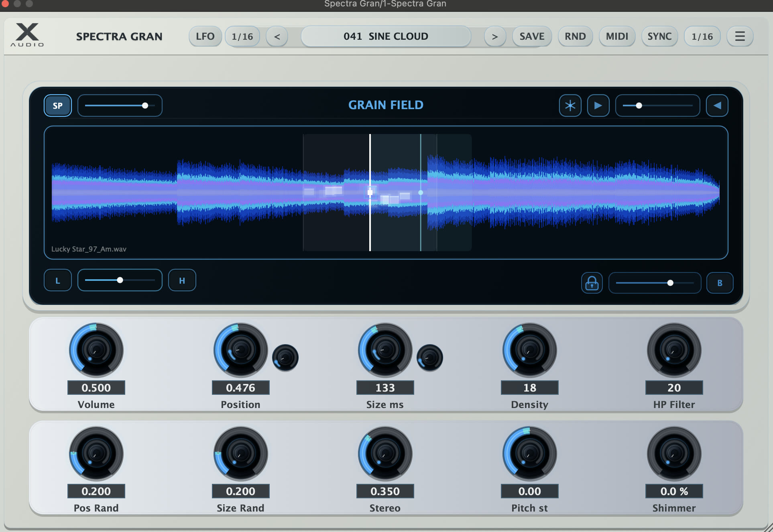This screenshot has width=773, height=532.
Task: Click the Stereo value field 0.350
Action: point(385,491)
